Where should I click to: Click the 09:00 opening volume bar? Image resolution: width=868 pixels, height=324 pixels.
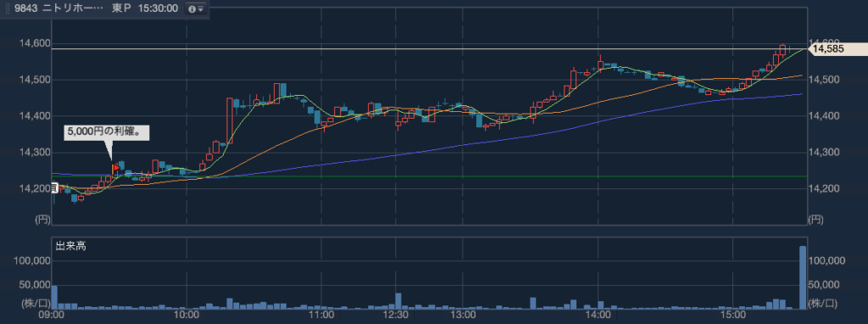tap(54, 297)
